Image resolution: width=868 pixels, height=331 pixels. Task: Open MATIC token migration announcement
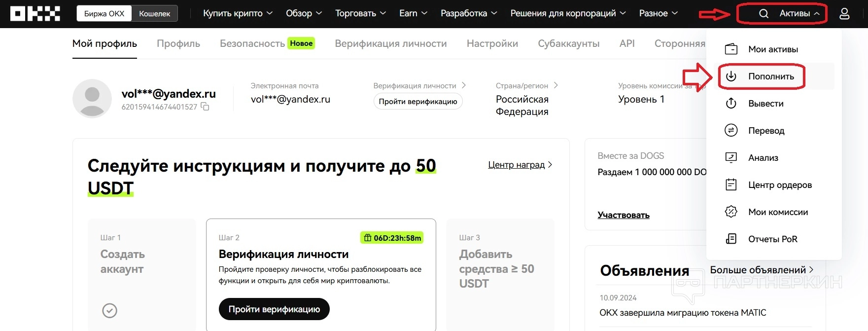(683, 313)
